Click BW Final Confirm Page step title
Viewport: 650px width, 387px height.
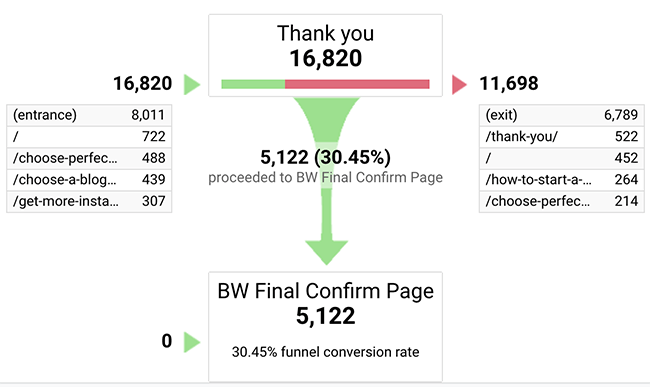325,291
